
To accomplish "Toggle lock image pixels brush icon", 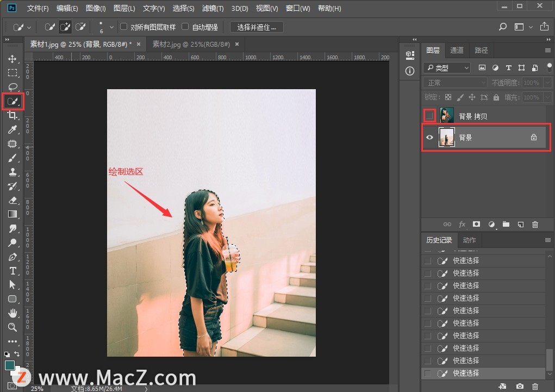I will tap(460, 97).
